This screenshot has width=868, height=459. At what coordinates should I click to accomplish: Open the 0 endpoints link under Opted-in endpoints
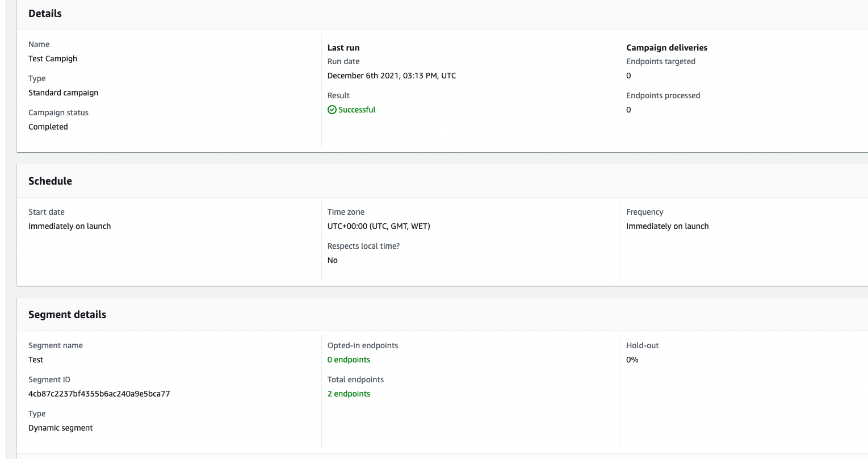(349, 359)
